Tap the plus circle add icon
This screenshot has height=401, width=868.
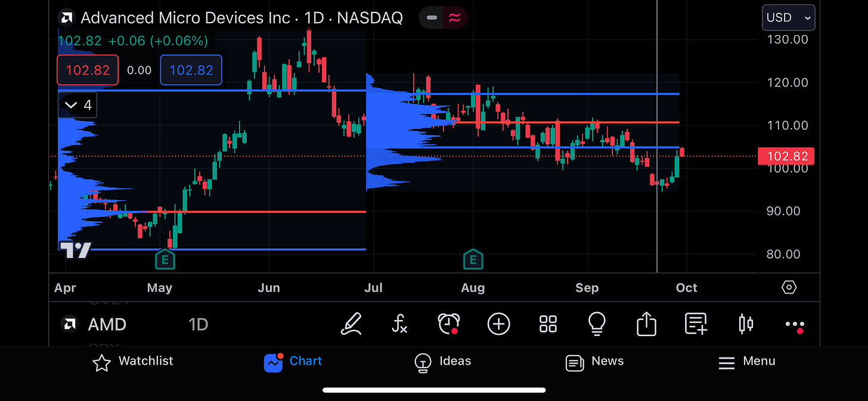[498, 324]
